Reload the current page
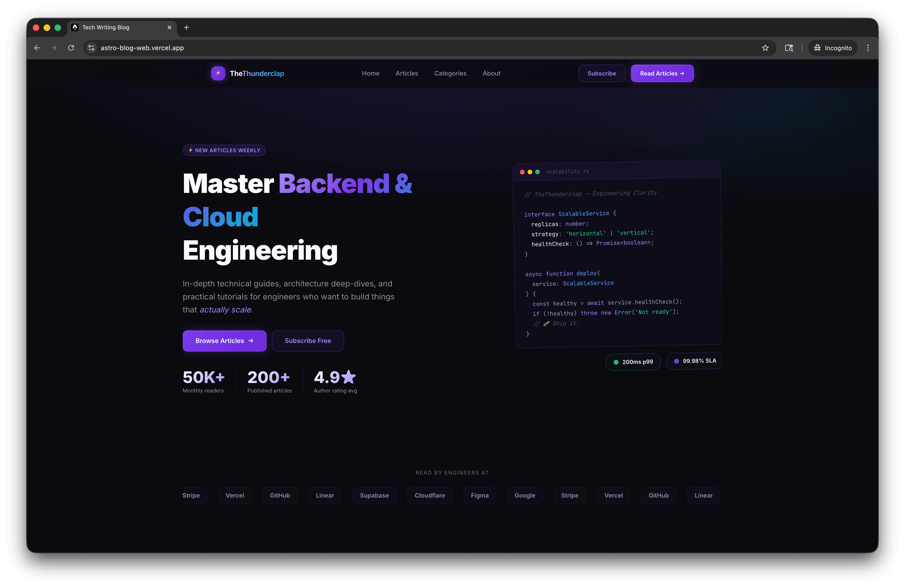 [71, 48]
